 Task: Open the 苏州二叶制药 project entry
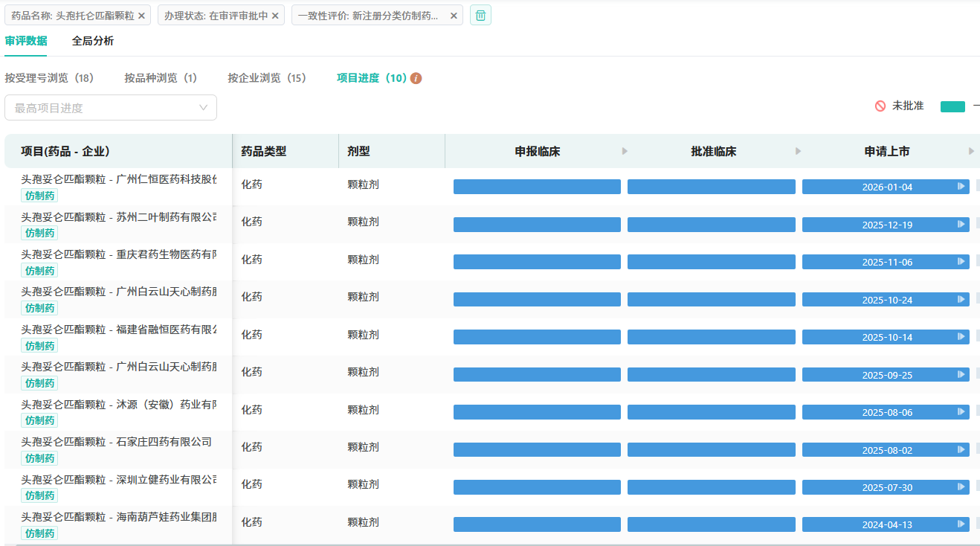click(119, 216)
